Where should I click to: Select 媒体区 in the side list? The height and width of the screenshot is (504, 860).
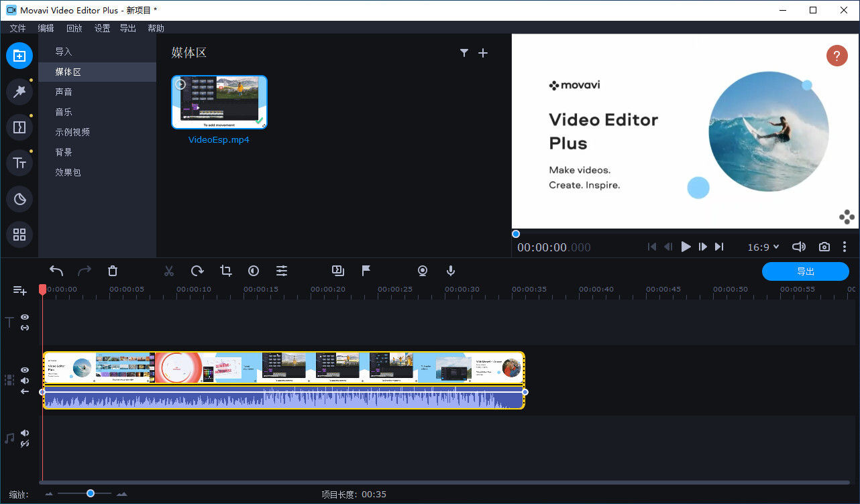click(97, 72)
